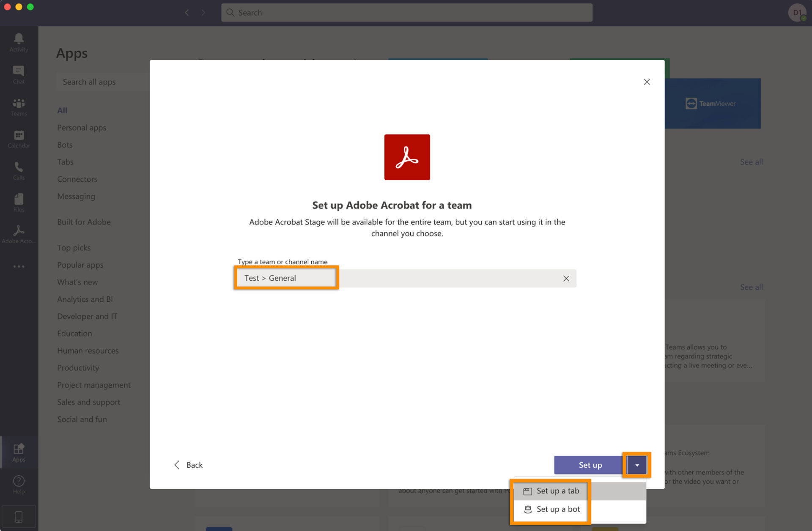Open the Built for Adobe category

click(x=84, y=222)
